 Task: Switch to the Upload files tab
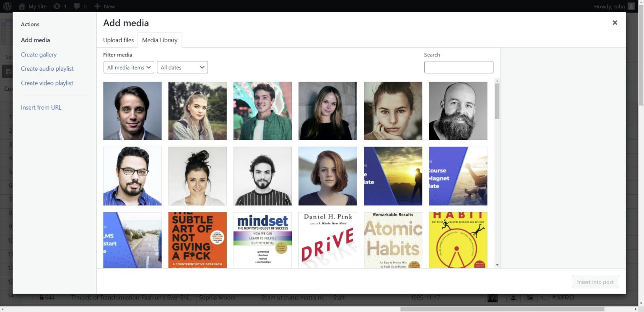(118, 40)
